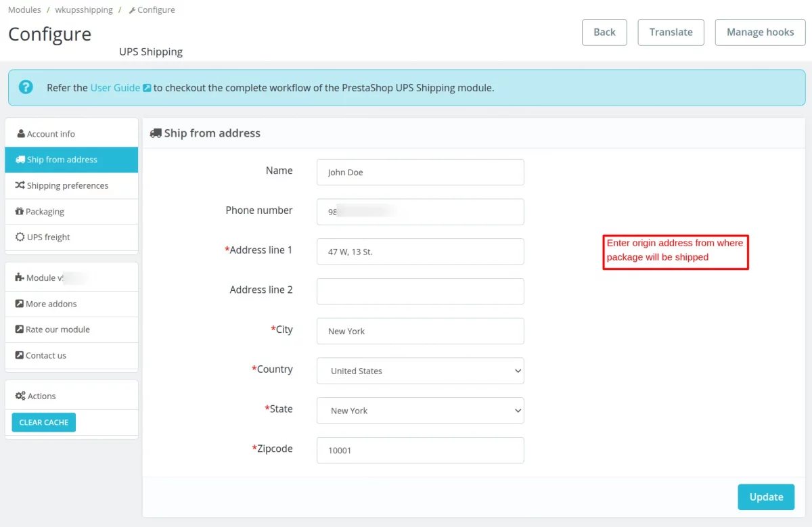Screen dimensions: 812x527
Task: Open the User Guide link
Action: click(x=115, y=88)
